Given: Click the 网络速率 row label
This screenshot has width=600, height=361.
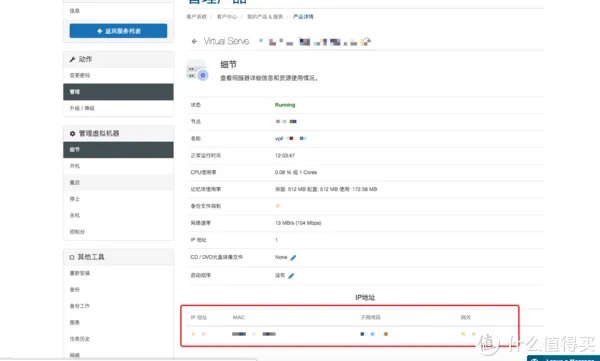Looking at the screenshot, I should coord(201,223).
